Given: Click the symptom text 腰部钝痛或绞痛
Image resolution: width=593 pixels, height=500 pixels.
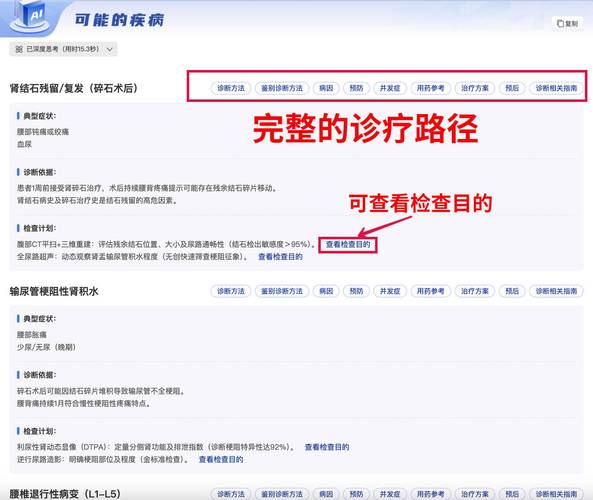Looking at the screenshot, I should [43, 132].
